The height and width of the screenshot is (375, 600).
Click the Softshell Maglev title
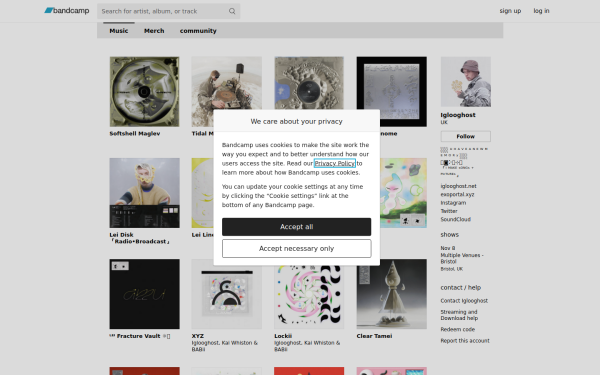[x=135, y=134]
